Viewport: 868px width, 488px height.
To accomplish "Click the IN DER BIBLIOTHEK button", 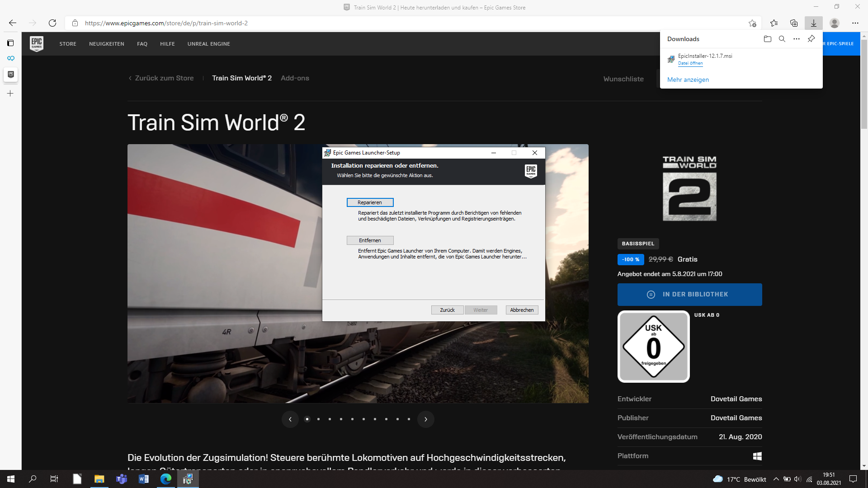I will point(689,295).
